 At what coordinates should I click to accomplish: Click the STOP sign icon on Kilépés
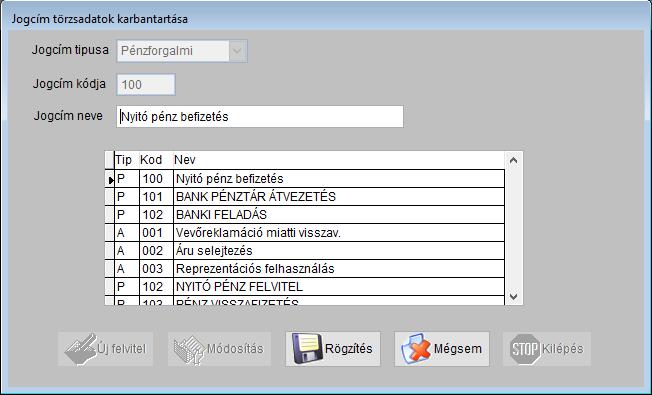point(525,349)
